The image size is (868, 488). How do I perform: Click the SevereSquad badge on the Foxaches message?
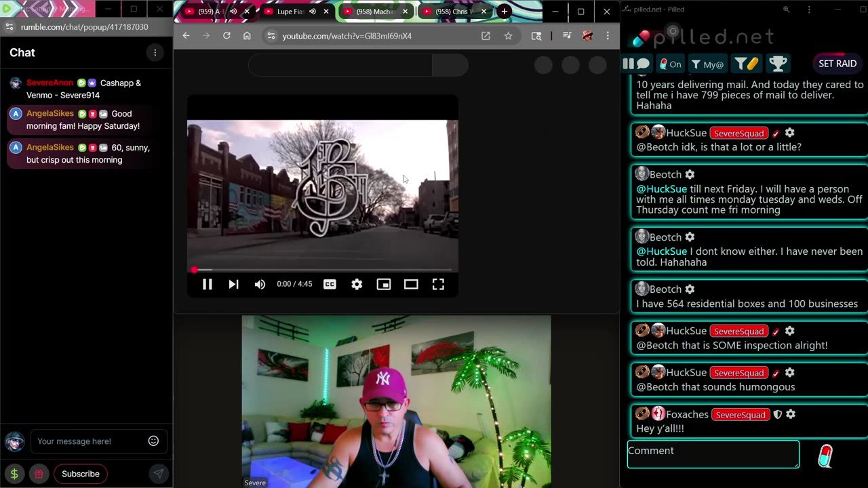(x=741, y=415)
